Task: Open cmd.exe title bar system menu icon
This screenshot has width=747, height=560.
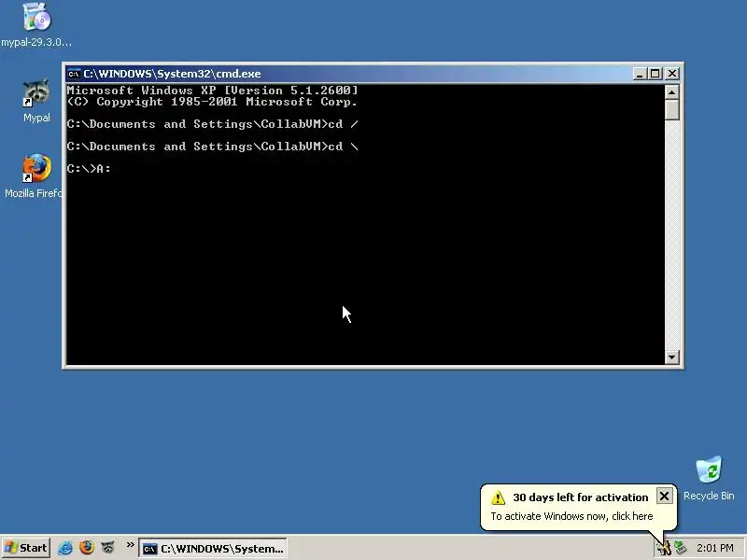Action: coord(74,74)
